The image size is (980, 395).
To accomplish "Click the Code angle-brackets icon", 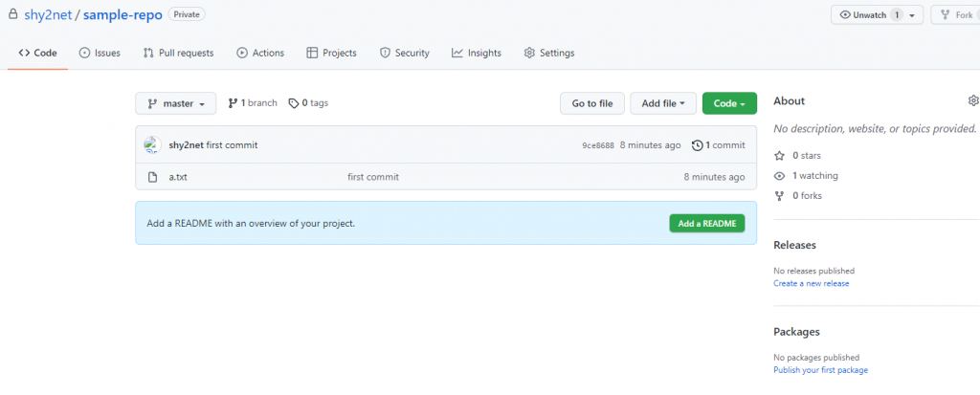I will click(24, 54).
